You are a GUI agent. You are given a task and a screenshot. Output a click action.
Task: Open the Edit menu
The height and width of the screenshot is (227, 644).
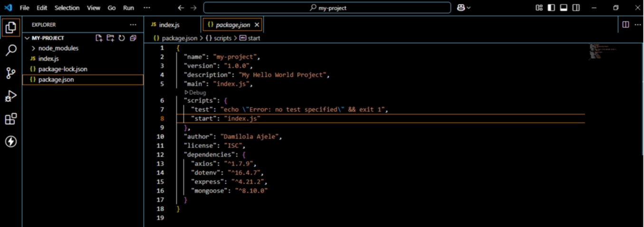coord(42,8)
